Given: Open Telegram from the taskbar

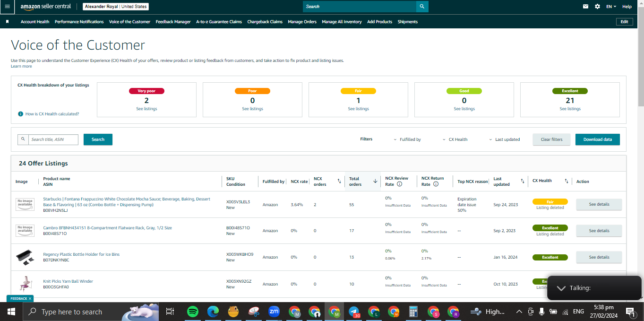Looking at the screenshot, I should (x=354, y=312).
